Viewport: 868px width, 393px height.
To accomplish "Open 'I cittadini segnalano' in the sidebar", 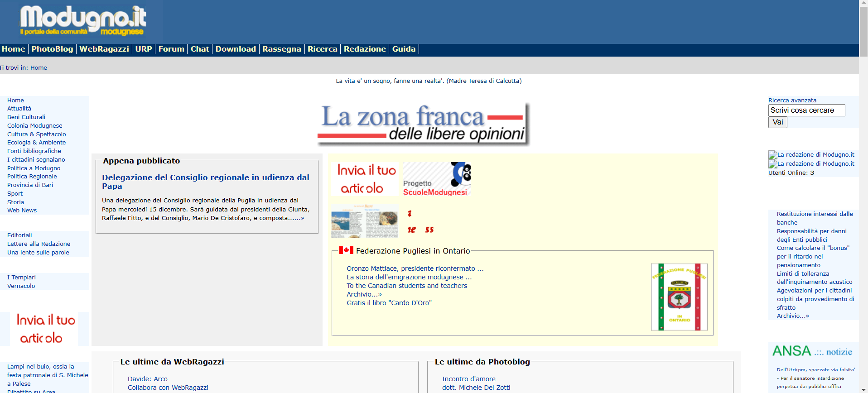I will pos(36,160).
